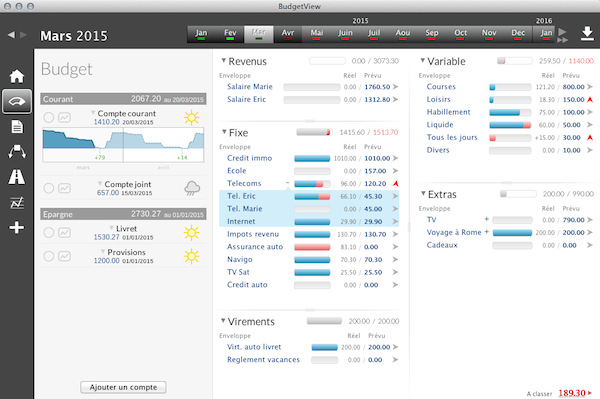This screenshot has width=600, height=399.
Task: Click plus sign next to TV envelope
Action: click(486, 219)
